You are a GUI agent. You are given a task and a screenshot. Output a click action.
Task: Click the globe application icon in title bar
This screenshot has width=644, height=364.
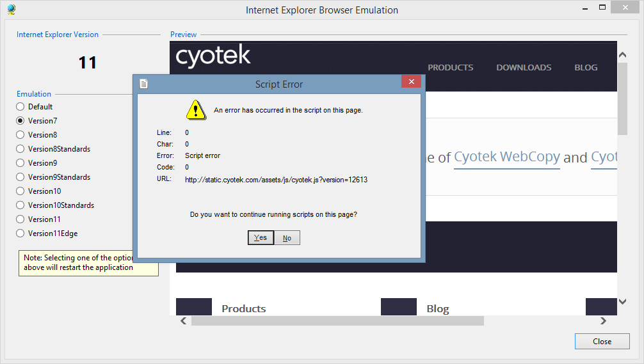pyautogui.click(x=12, y=9)
